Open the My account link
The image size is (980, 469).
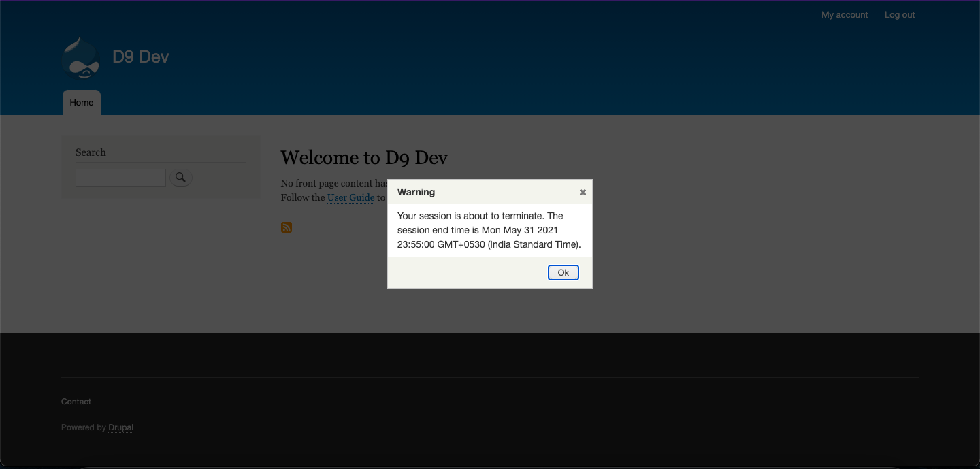point(845,15)
